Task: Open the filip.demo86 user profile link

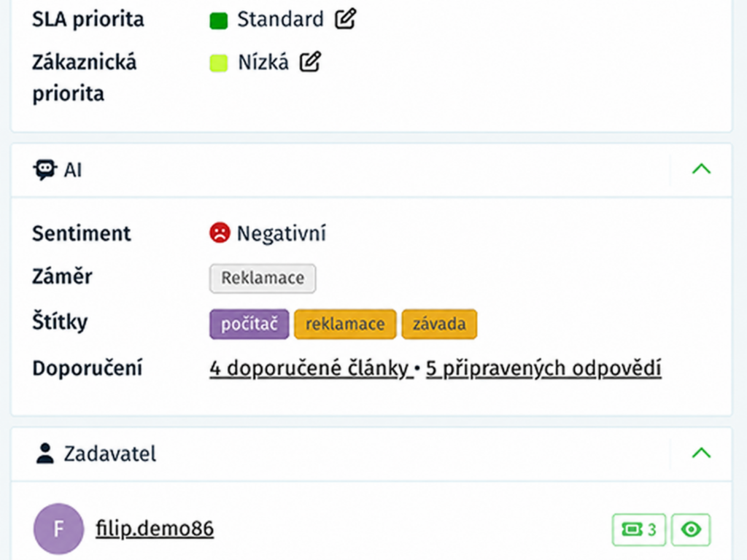Action: (x=155, y=529)
